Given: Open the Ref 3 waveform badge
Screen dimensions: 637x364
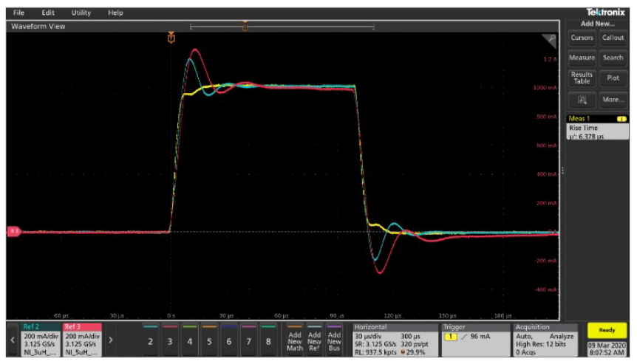Looking at the screenshot, I should tap(82, 340).
